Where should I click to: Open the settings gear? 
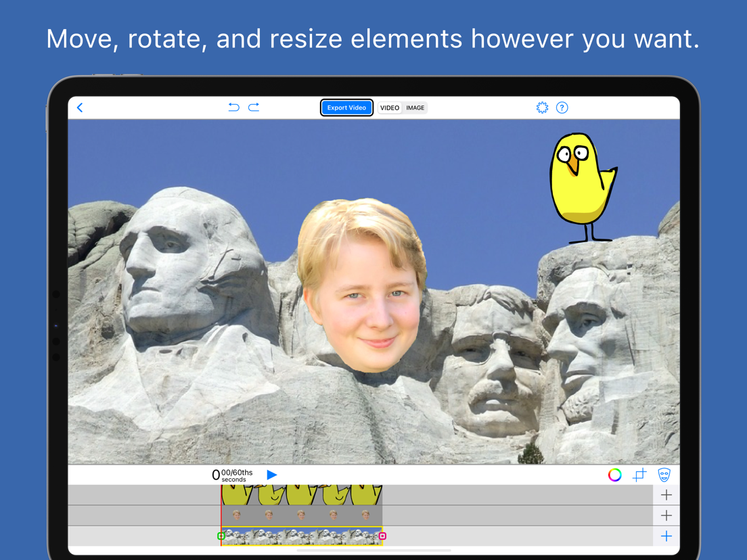coord(542,108)
